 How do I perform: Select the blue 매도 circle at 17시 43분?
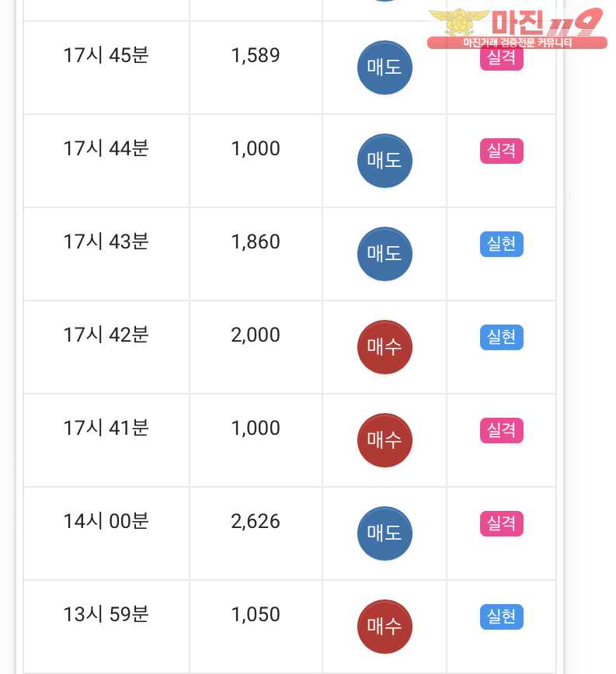pos(385,254)
